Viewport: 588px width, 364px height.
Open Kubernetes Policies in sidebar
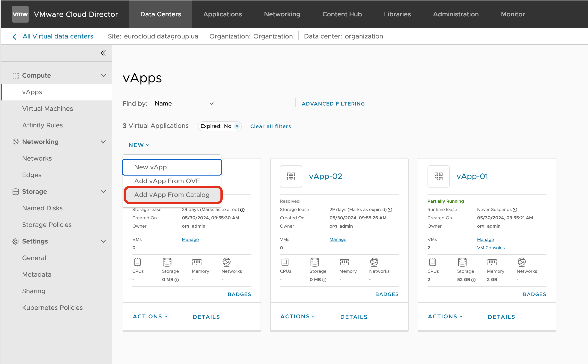pyautogui.click(x=52, y=308)
